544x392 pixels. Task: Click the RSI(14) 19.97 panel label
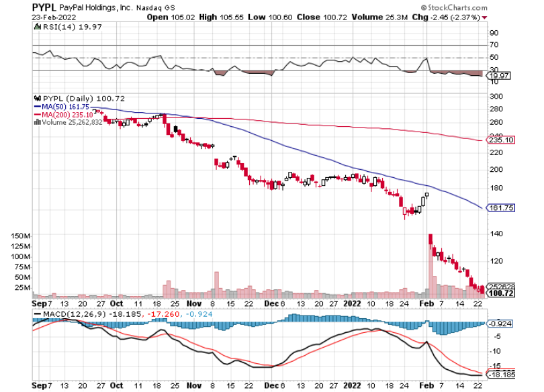(72, 27)
